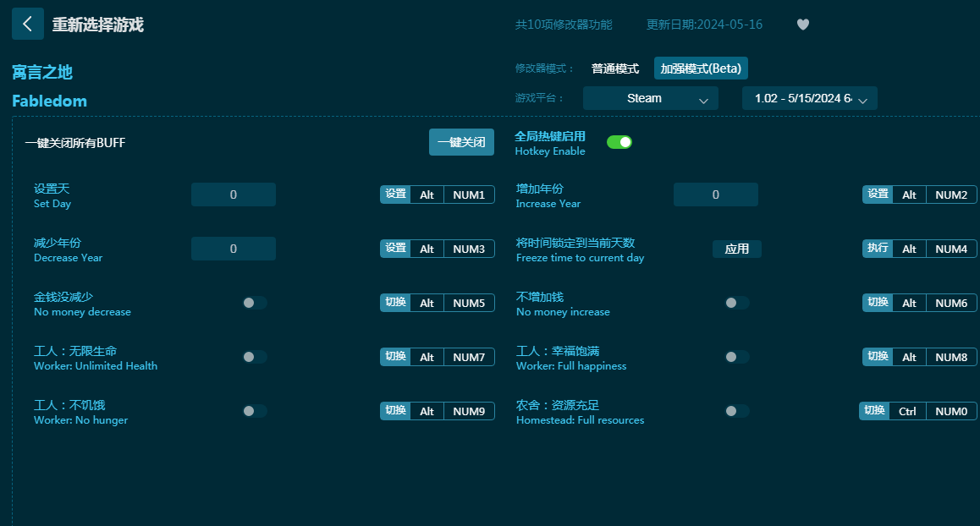Go back with the arrow icon
Image resolution: width=980 pixels, height=526 pixels.
coord(27,24)
